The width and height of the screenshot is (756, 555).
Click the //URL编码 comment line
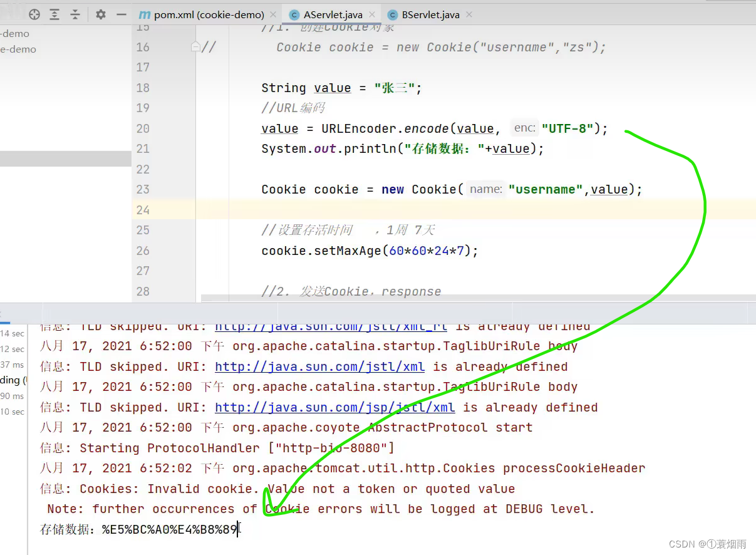[293, 108]
